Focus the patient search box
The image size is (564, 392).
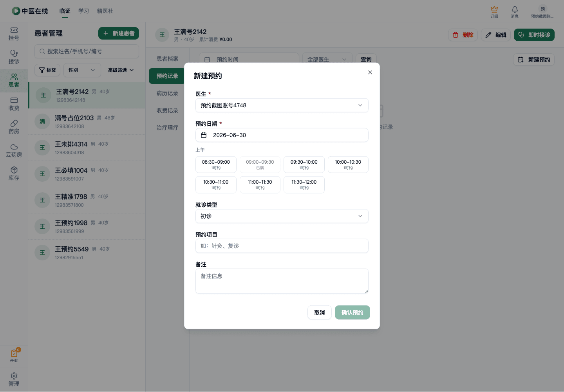click(x=87, y=51)
